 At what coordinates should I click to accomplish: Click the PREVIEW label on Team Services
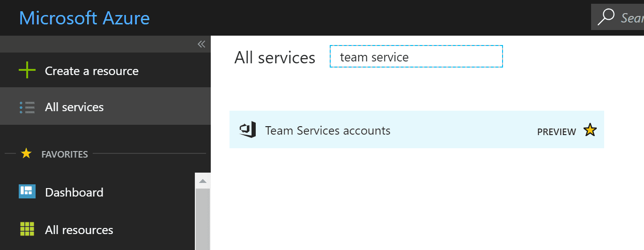pos(556,132)
